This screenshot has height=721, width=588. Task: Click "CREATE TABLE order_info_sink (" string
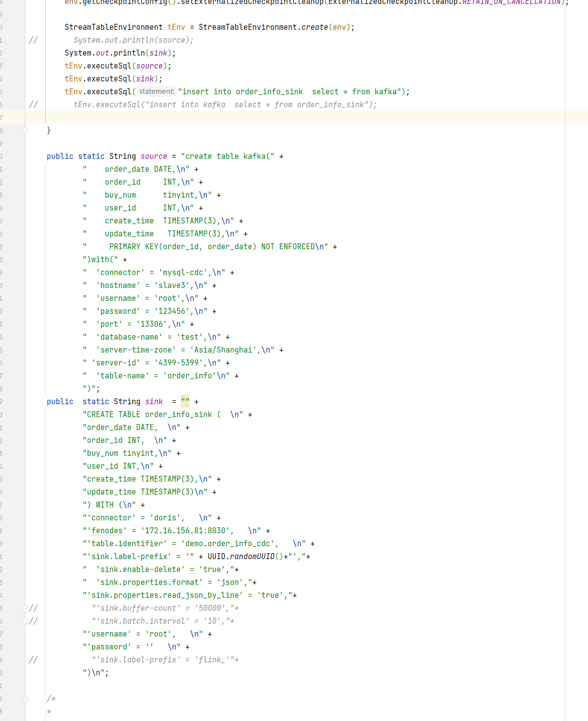coord(163,415)
